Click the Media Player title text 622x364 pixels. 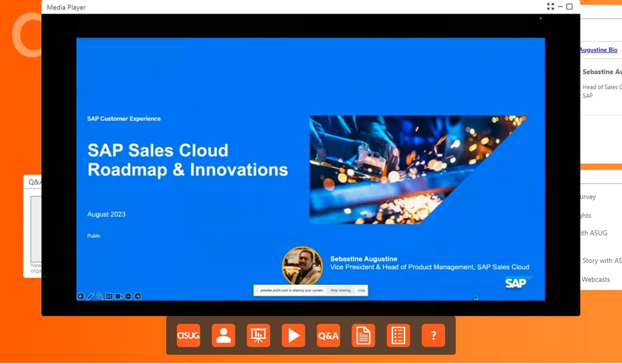click(67, 7)
